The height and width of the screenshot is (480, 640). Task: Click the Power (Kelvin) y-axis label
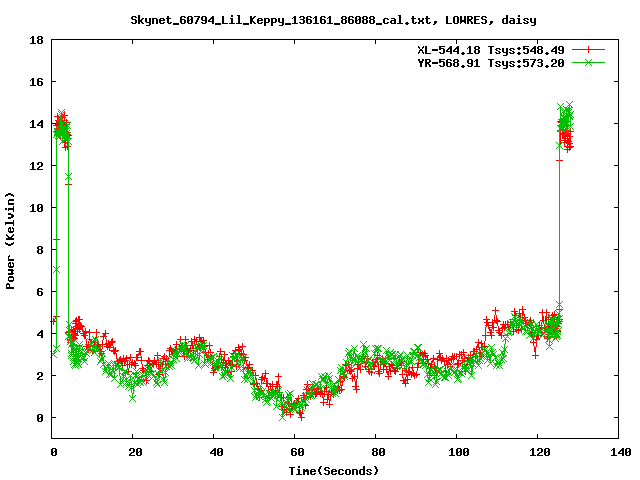[10, 241]
